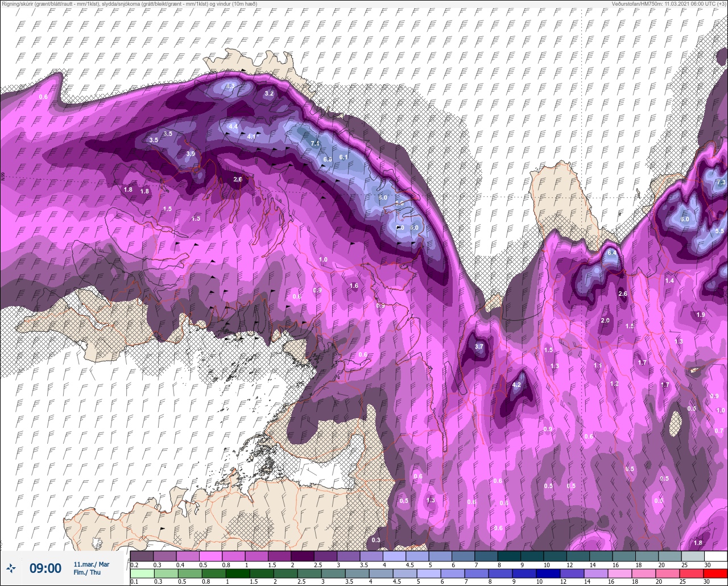Screen dimensions: 728x586
Task: Click the 1.2 precipitation value on the map
Action: (x=614, y=384)
